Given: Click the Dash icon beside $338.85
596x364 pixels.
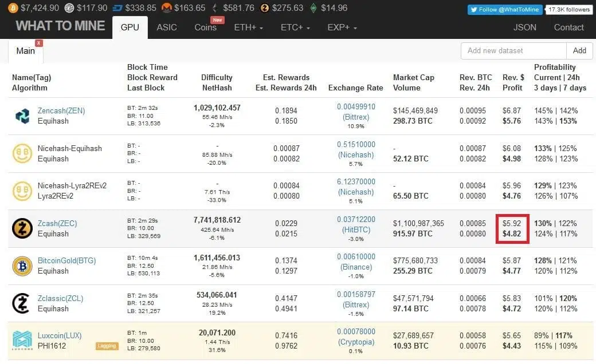Looking at the screenshot, I should pos(117,8).
